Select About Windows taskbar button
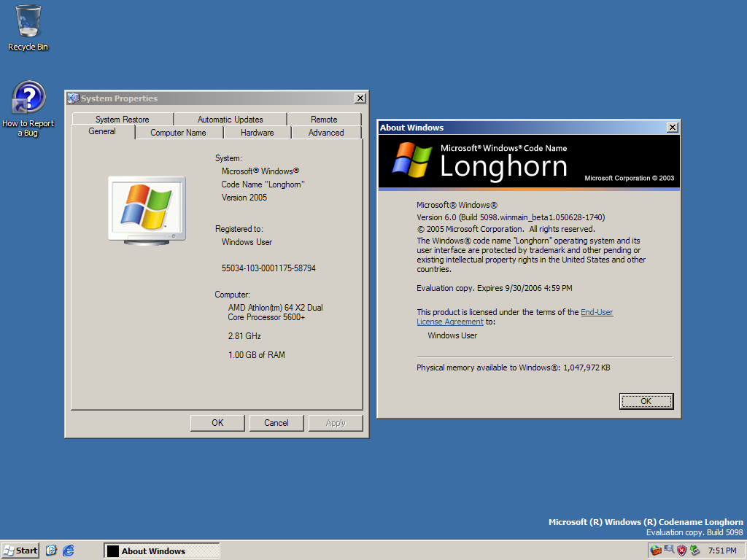 pos(161,551)
